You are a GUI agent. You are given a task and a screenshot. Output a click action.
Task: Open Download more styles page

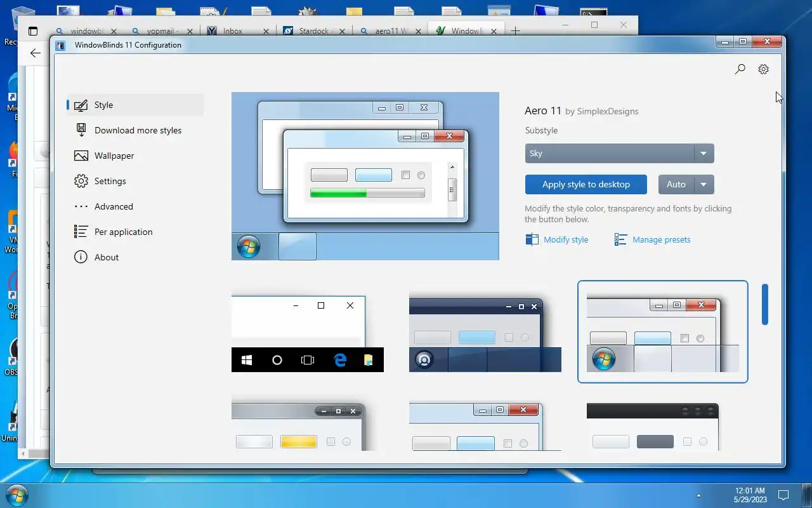(x=135, y=130)
